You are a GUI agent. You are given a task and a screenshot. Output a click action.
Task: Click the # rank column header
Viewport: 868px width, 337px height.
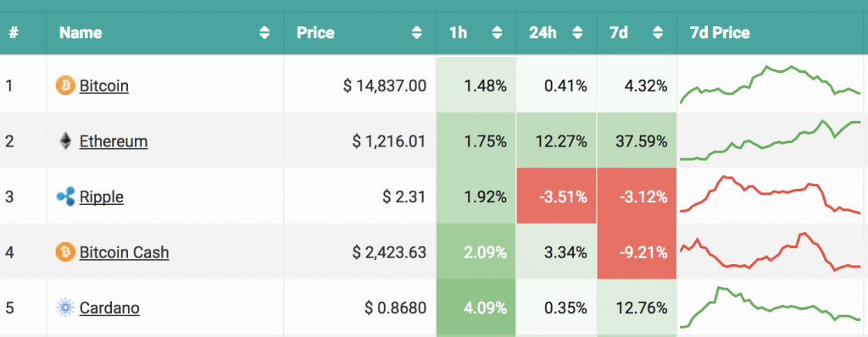click(14, 33)
